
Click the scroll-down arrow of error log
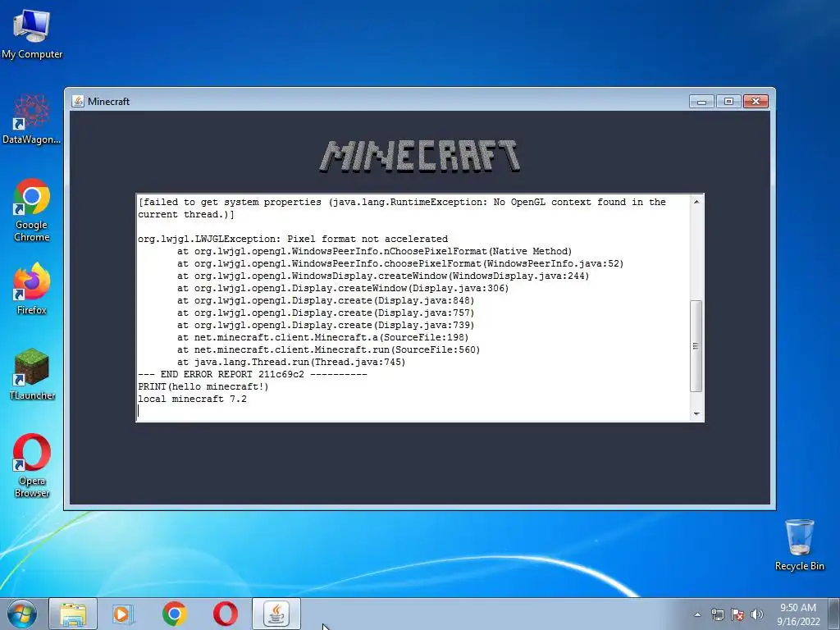696,413
